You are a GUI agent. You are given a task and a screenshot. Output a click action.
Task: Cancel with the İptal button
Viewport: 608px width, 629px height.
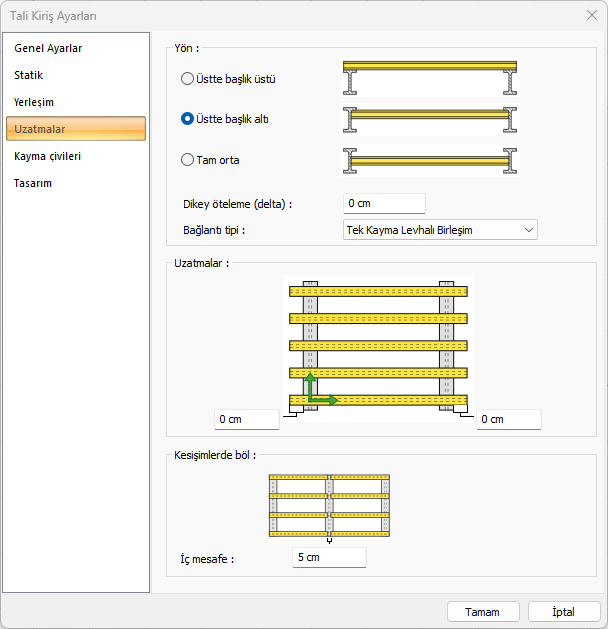pos(563,611)
